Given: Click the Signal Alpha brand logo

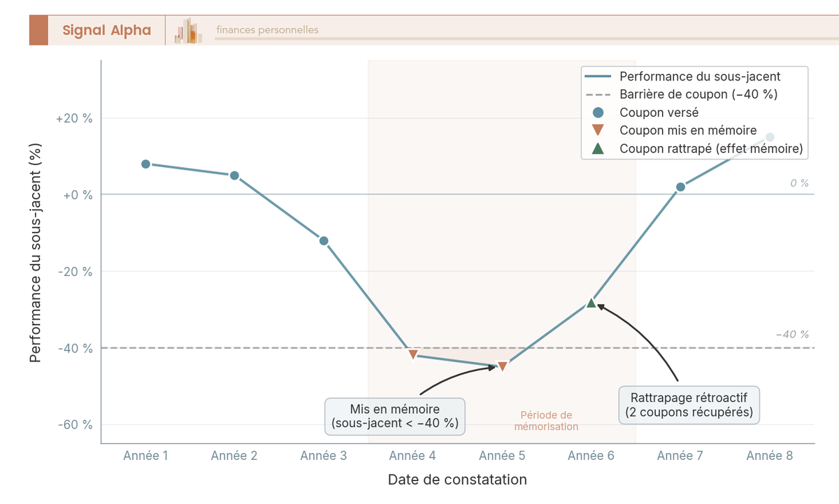Looking at the screenshot, I should point(106,30).
